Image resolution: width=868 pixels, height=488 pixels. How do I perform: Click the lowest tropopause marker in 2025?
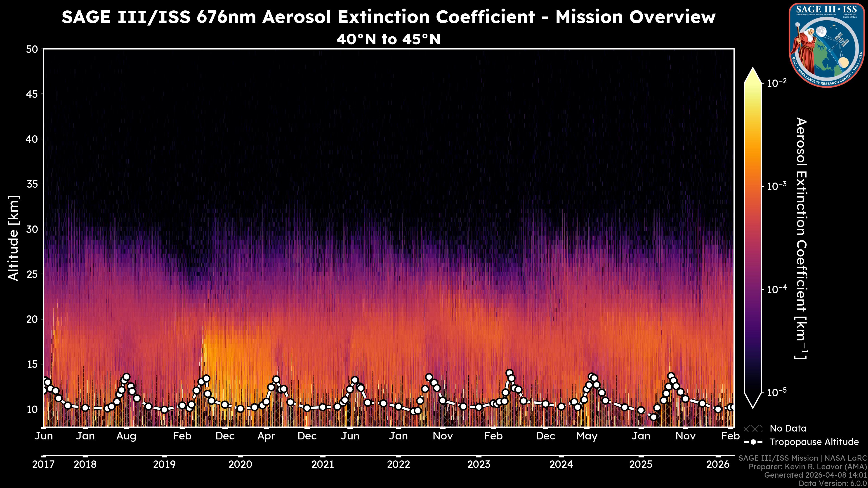[653, 417]
